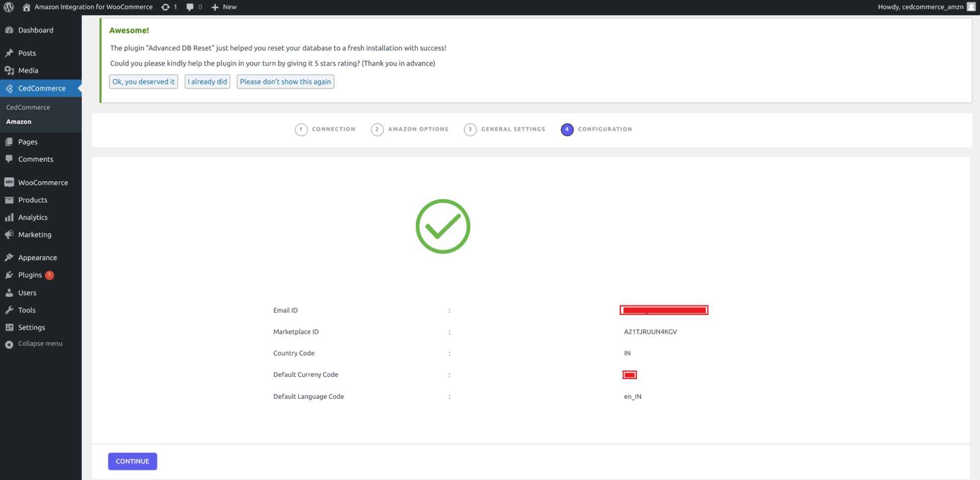Click Collapse menu text
The width and height of the screenshot is (980, 480).
[x=40, y=344]
